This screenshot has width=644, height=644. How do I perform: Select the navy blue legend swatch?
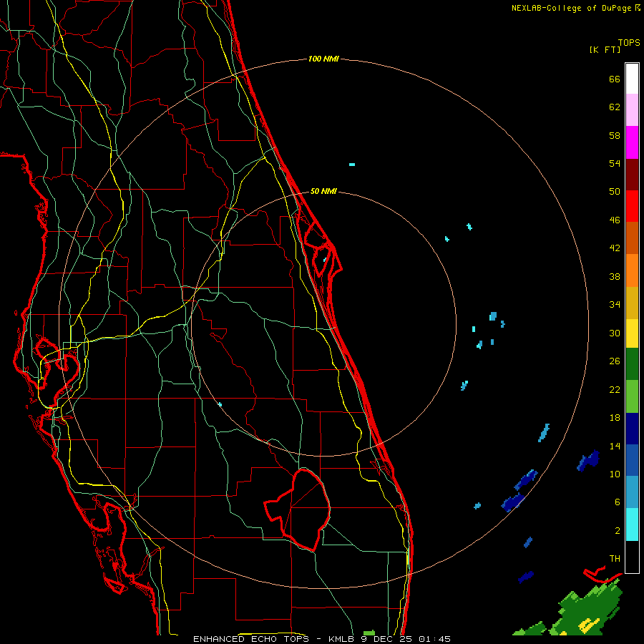[632, 429]
